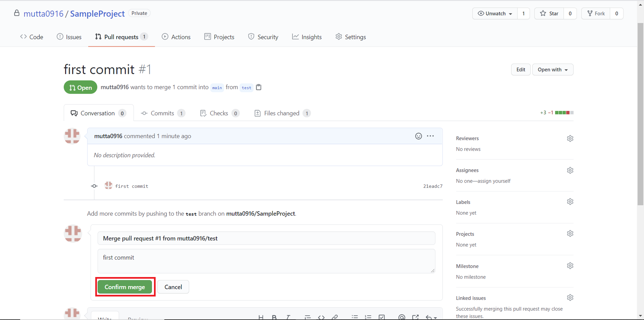This screenshot has width=644, height=320.
Task: Apply italic formatting in comment toolbar
Action: [288, 317]
